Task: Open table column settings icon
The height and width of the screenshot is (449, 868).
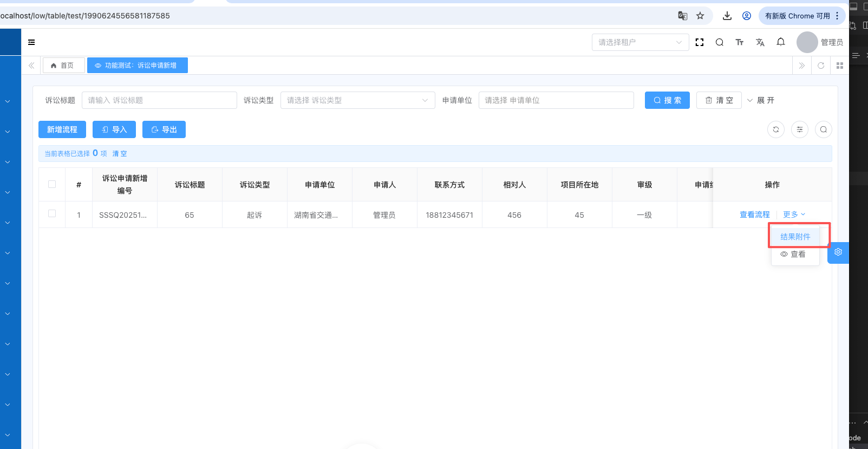Action: coord(800,129)
